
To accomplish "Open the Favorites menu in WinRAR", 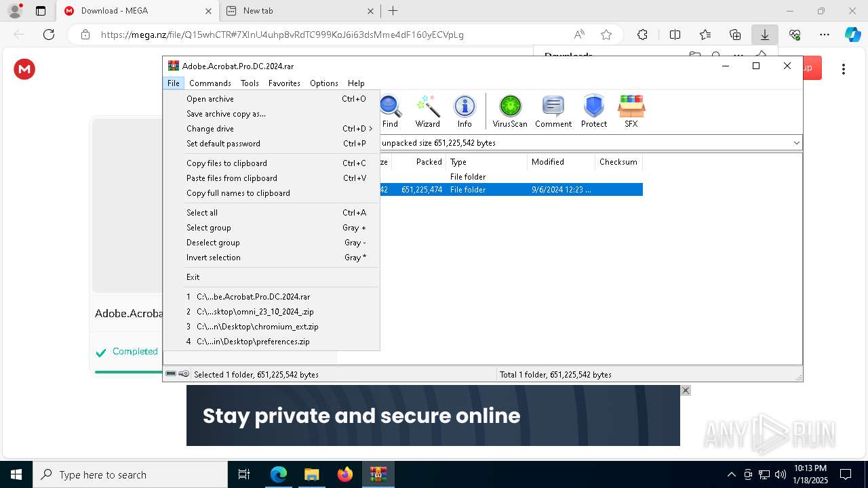I will (x=284, y=83).
